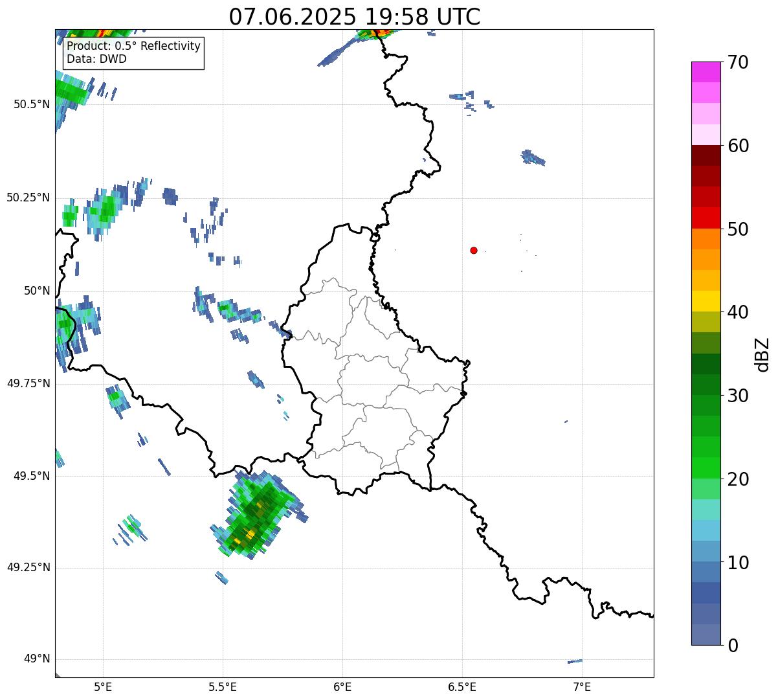Viewport: 778px width, 700px height.
Task: Click the colorbar tick label 50
Action: 737,229
